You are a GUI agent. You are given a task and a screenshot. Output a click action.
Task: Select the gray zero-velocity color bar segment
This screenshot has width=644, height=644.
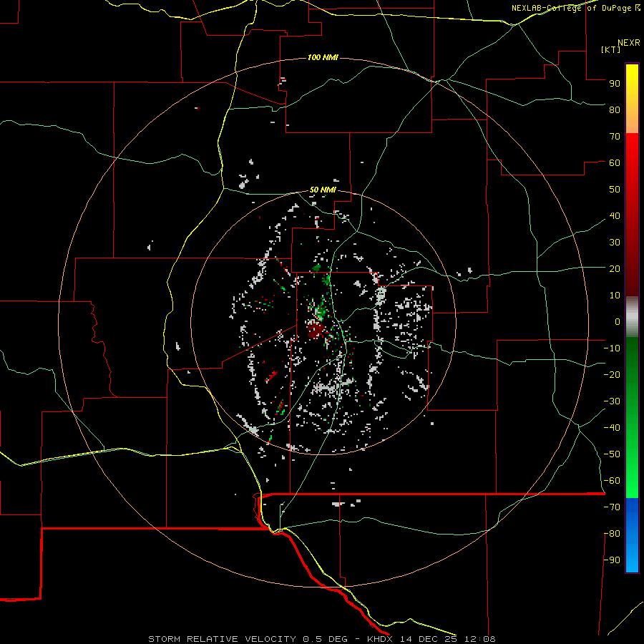[x=632, y=317]
